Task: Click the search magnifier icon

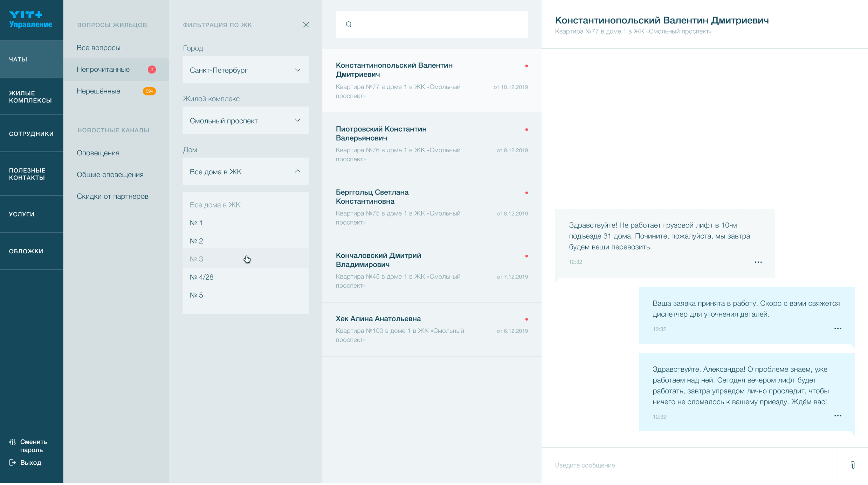Action: coord(349,24)
